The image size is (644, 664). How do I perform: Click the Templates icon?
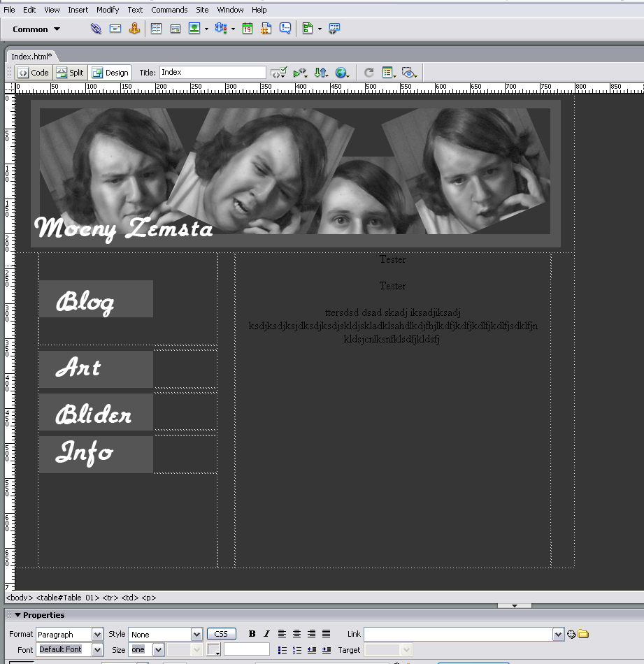pyautogui.click(x=308, y=29)
